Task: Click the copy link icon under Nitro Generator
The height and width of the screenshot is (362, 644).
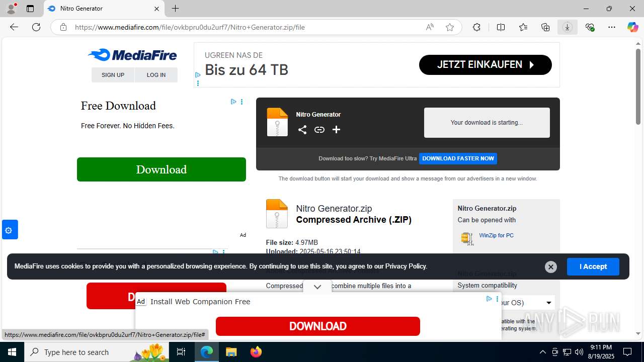Action: (319, 130)
